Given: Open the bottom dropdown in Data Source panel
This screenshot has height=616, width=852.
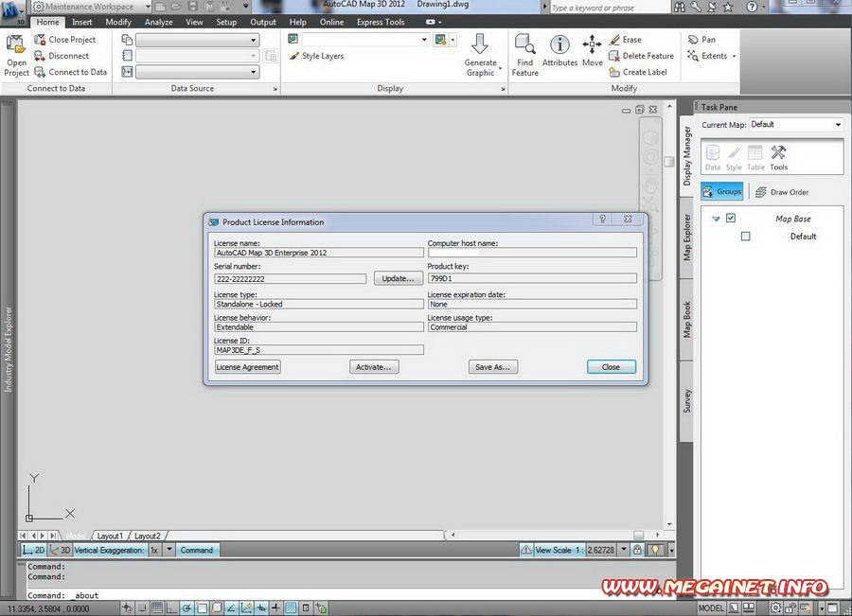Looking at the screenshot, I should coord(197,72).
